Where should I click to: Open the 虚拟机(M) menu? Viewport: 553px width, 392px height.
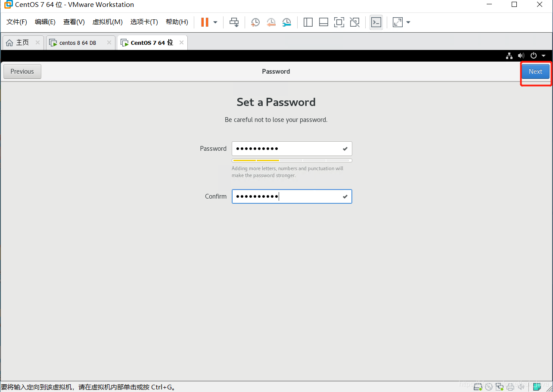(x=108, y=22)
